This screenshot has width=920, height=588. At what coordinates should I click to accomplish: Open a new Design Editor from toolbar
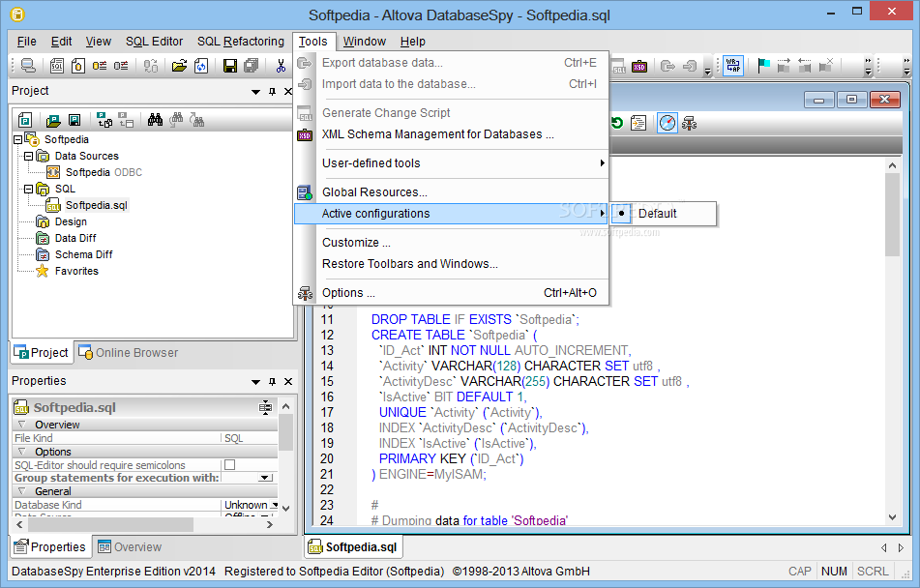[78, 65]
